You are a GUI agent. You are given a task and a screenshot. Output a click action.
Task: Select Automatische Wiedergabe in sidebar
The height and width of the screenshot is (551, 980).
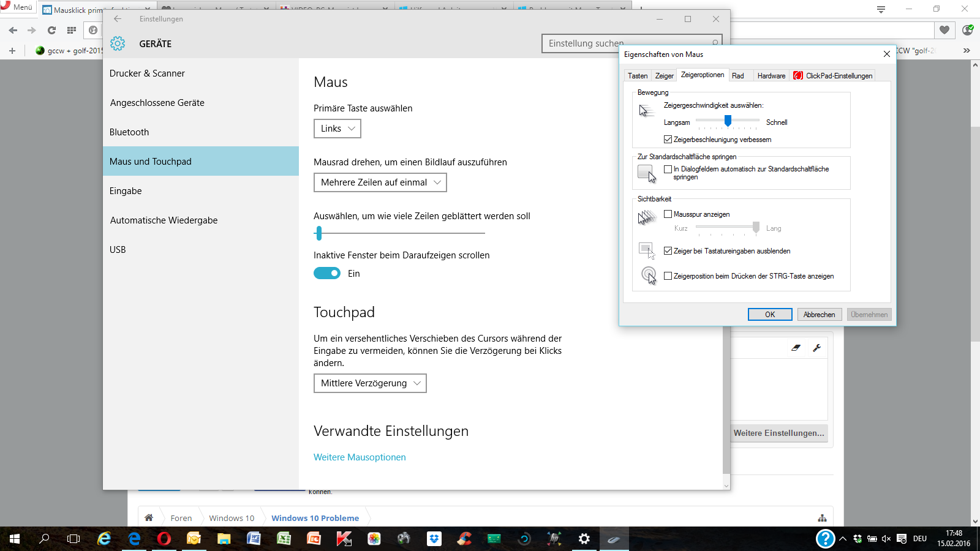[x=201, y=220]
